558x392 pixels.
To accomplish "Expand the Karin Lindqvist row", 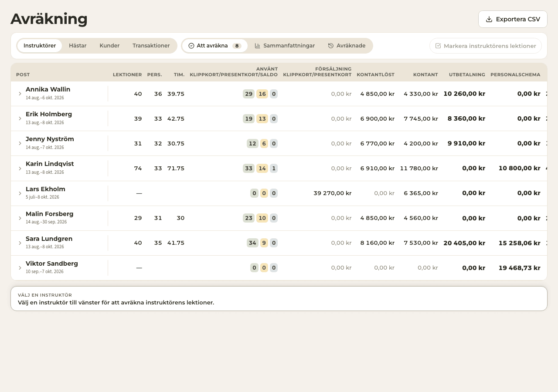I will (20, 168).
